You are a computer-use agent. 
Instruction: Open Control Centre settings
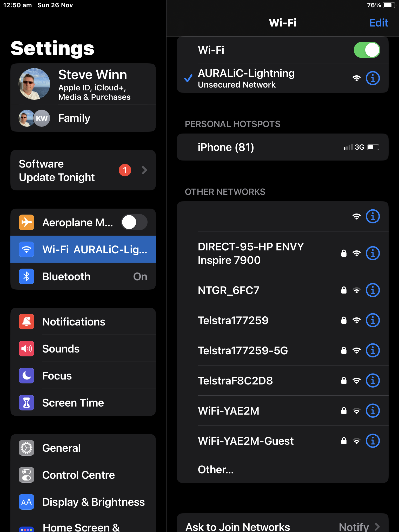coord(83,475)
